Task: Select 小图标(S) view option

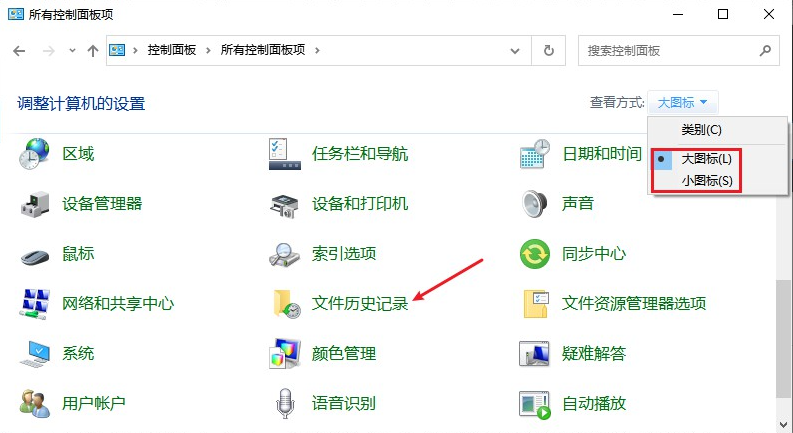Action: click(707, 181)
